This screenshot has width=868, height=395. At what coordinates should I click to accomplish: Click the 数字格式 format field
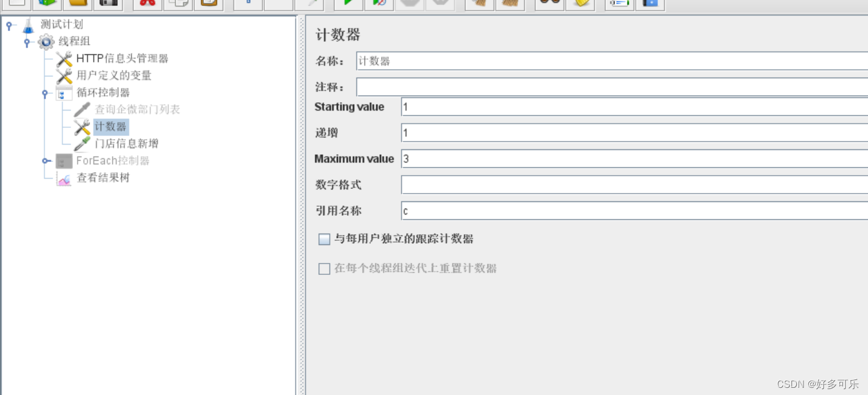click(x=635, y=185)
